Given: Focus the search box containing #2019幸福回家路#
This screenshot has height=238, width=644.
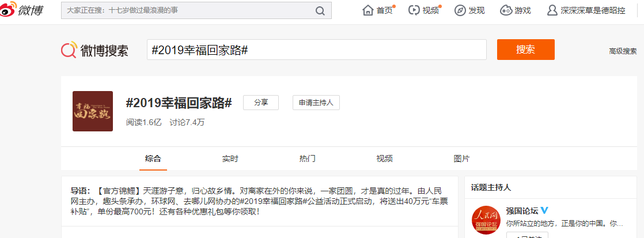Looking at the screenshot, I should click(x=316, y=50).
